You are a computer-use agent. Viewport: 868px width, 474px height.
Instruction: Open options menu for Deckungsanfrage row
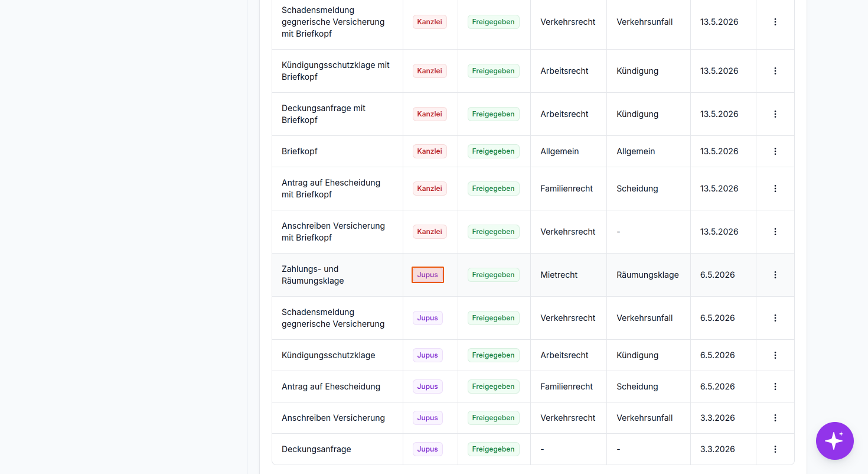pyautogui.click(x=775, y=449)
